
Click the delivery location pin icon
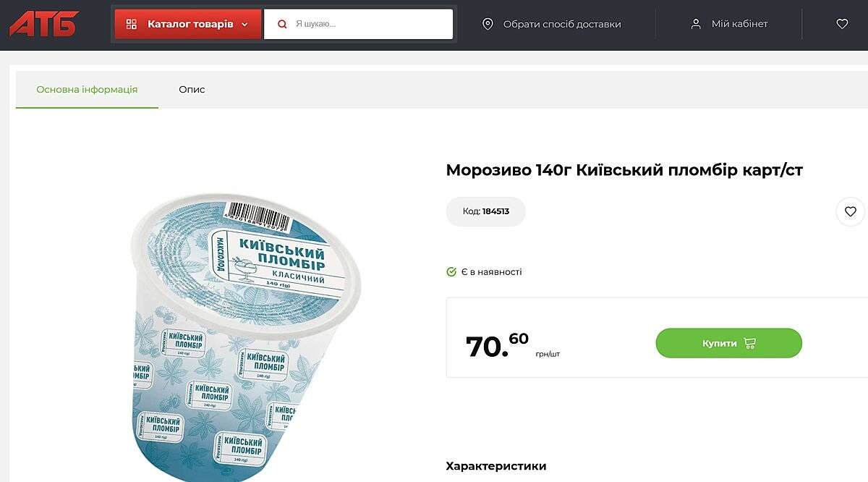tap(488, 24)
